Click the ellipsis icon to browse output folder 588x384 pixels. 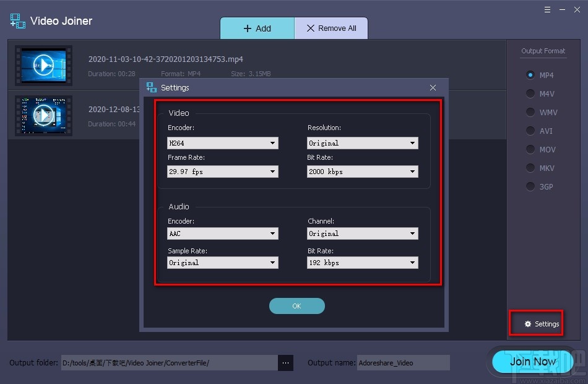[285, 362]
